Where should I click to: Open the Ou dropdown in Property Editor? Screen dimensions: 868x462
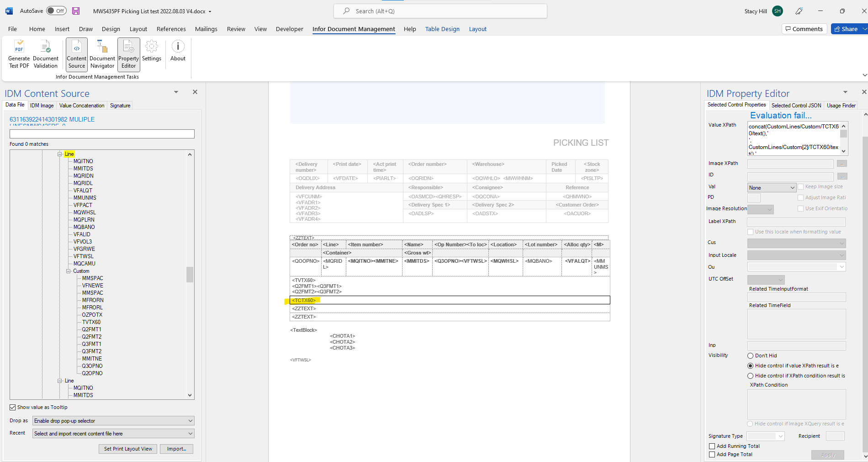pos(797,267)
